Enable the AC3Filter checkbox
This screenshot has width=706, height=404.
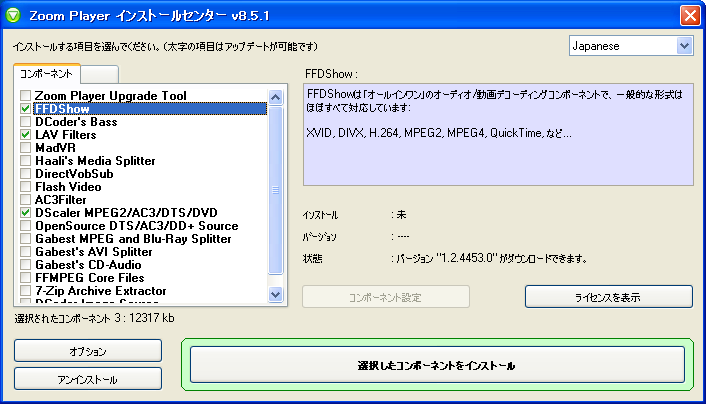26,200
